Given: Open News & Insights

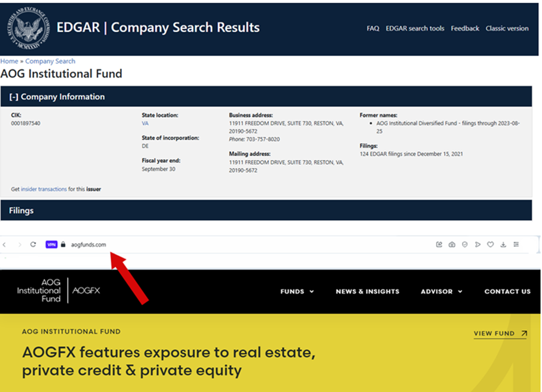Looking at the screenshot, I should point(367,291).
